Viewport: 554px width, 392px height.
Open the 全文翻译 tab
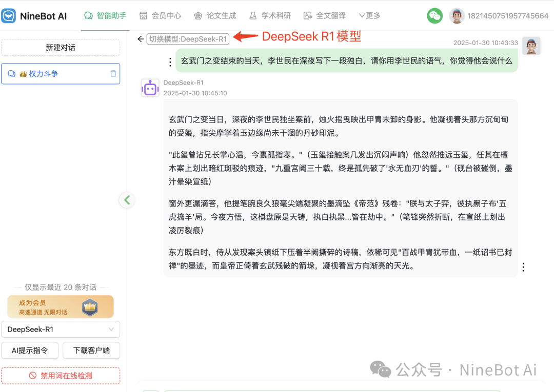pyautogui.click(x=325, y=15)
